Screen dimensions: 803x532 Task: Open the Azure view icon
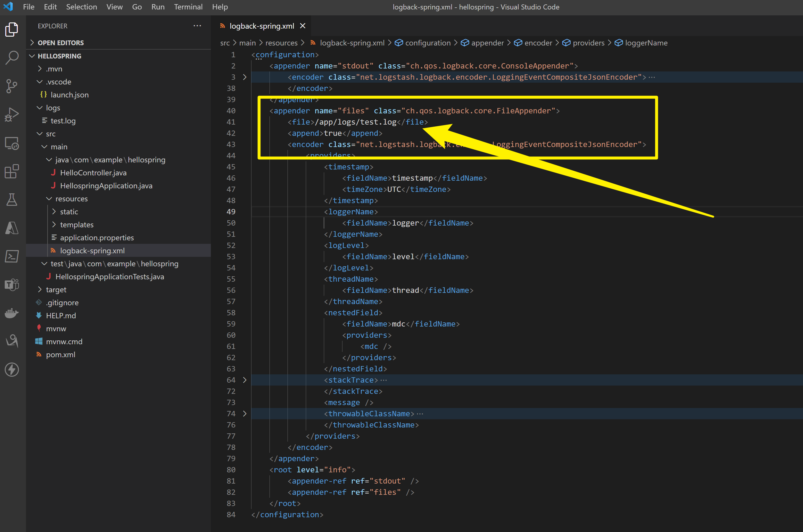pos(12,228)
